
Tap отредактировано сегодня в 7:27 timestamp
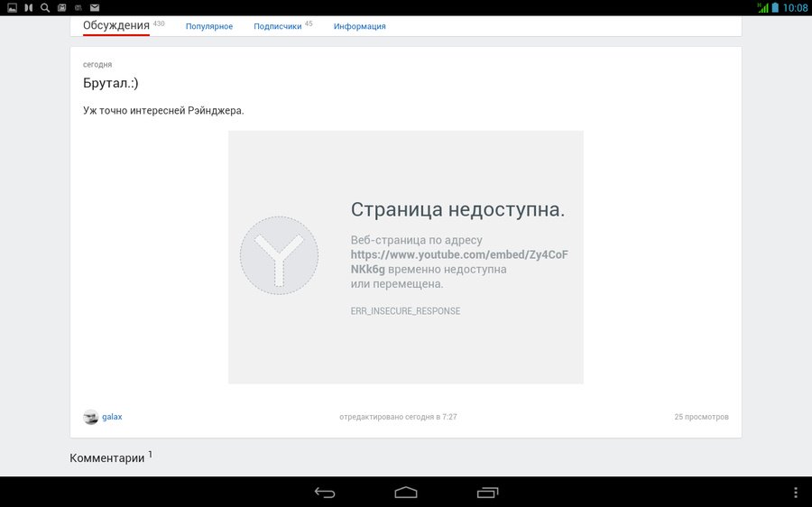coord(398,417)
